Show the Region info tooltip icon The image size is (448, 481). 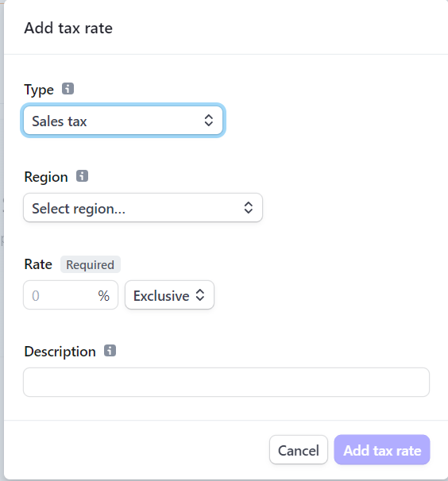point(82,176)
